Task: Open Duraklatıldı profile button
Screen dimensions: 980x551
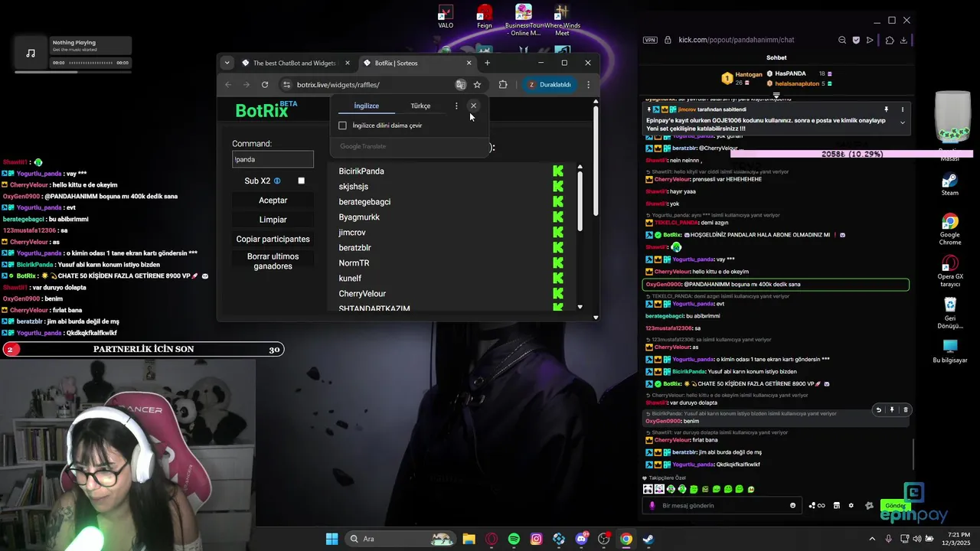Action: click(549, 85)
